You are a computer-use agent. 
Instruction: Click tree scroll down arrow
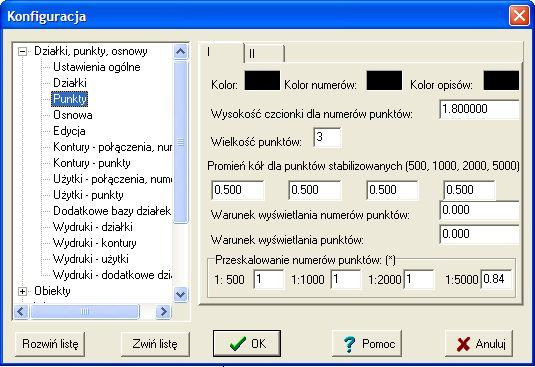180,294
